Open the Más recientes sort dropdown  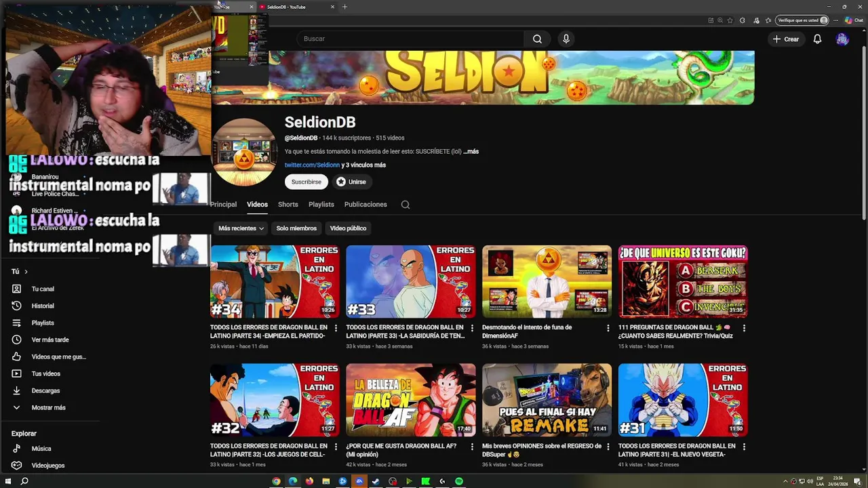click(241, 228)
